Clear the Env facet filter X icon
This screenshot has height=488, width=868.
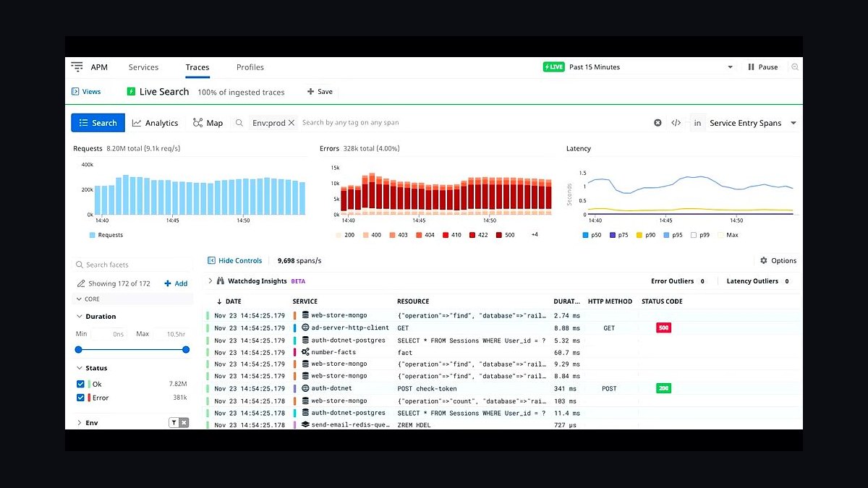(x=184, y=423)
